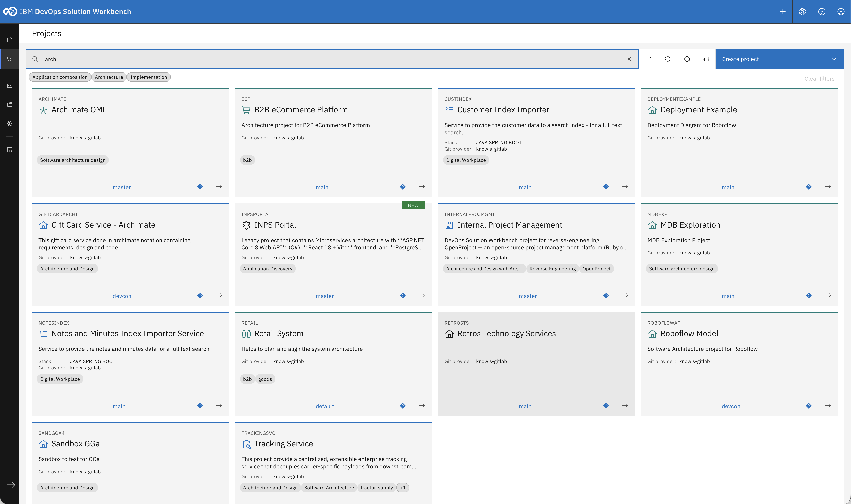The width and height of the screenshot is (851, 504).
Task: Open help question mark icon
Action: tap(822, 12)
